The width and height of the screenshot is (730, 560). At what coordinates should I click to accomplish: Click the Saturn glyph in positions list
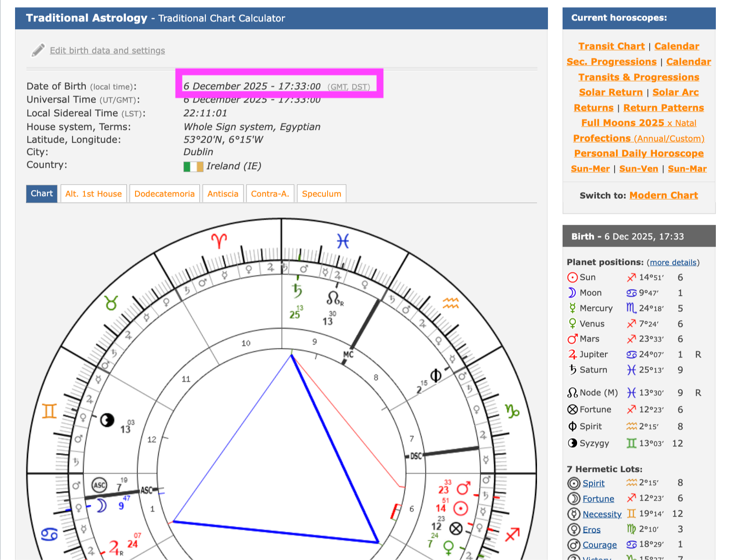[x=572, y=370]
